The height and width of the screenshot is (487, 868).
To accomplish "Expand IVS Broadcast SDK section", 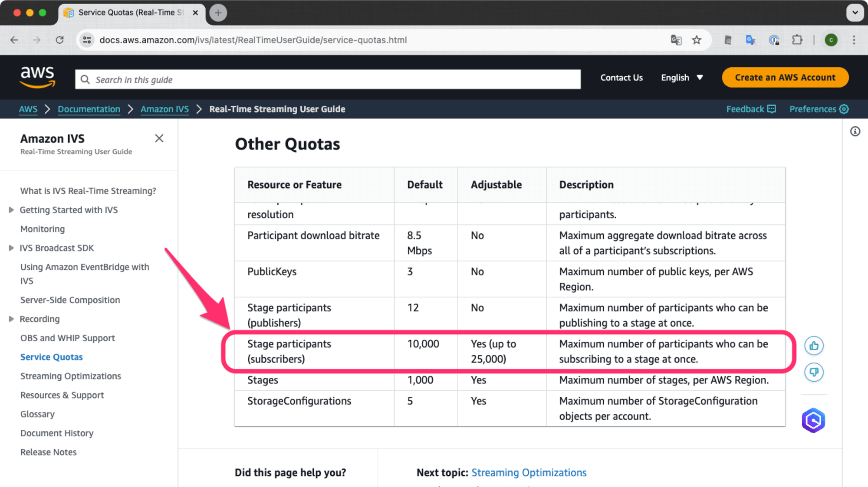I will (x=11, y=248).
